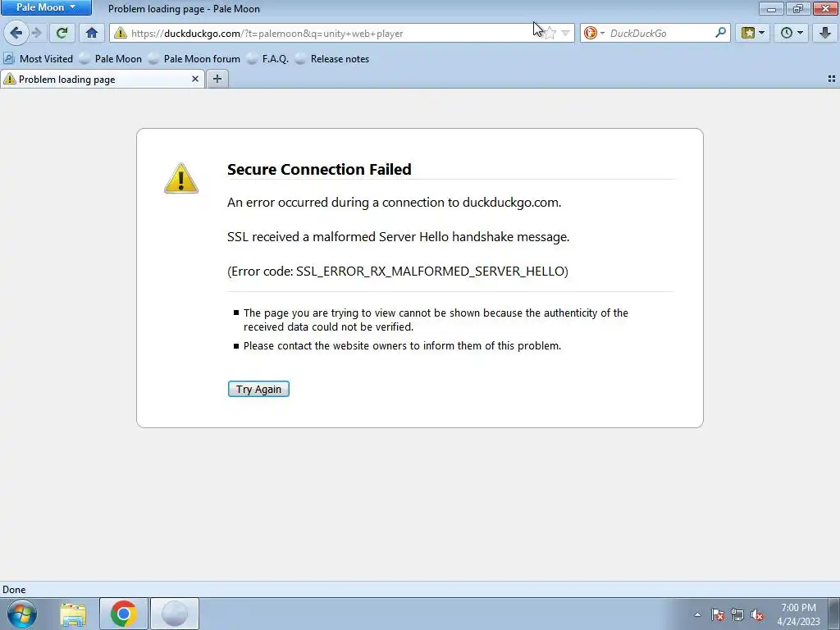
Task: Click the Try Again button
Action: (x=258, y=389)
